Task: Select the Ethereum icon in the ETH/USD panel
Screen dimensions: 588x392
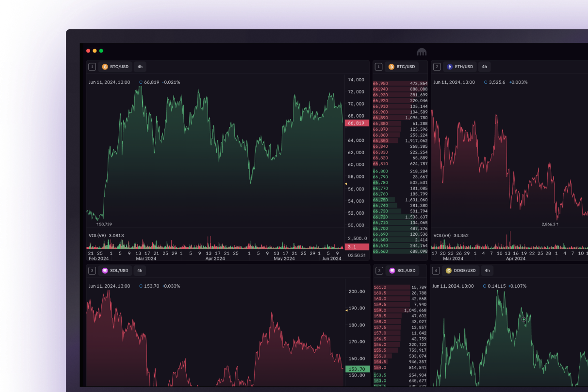Action: 449,67
